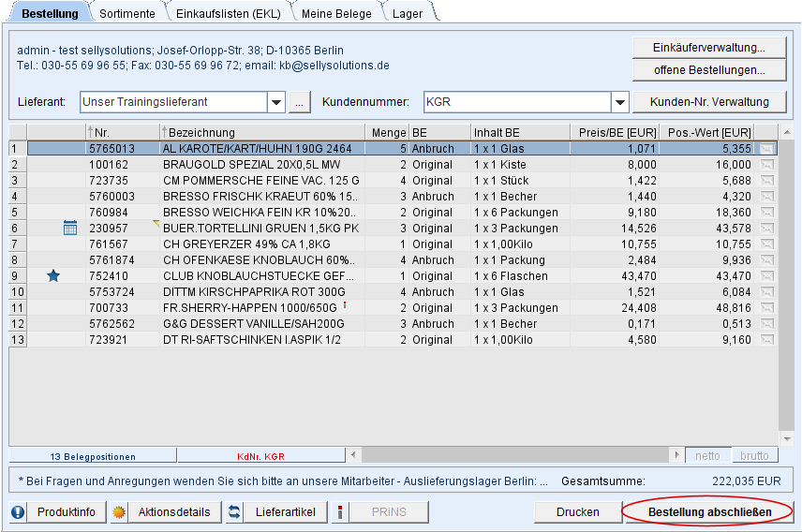Click the swap arrows icon beside Lieferartikel
This screenshot has height=532, width=802.
point(235,512)
